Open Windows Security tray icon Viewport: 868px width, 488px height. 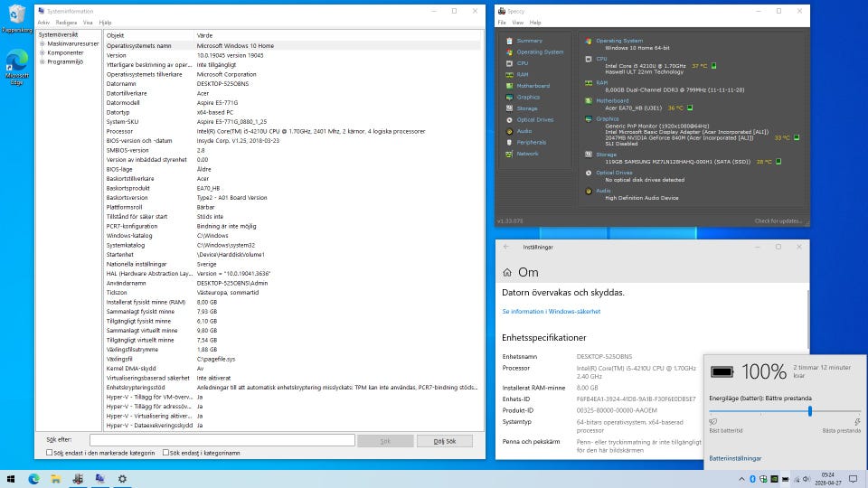pos(763,479)
